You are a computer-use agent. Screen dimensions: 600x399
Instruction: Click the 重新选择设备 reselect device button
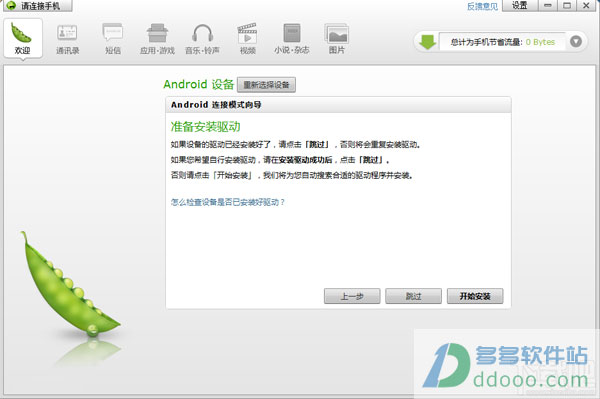click(x=266, y=85)
